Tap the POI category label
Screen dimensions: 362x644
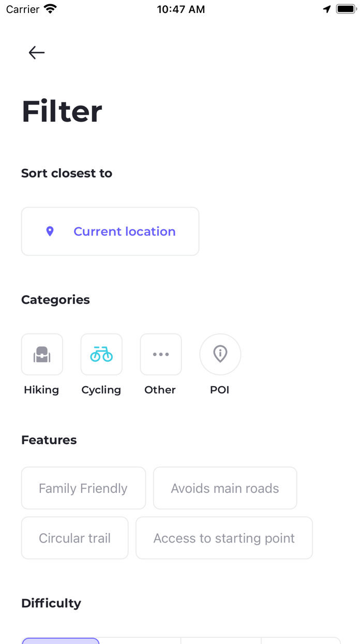(x=220, y=390)
